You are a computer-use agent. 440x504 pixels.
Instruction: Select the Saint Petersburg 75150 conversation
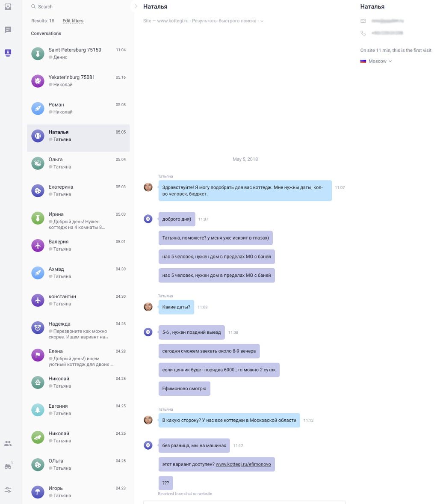(x=78, y=53)
